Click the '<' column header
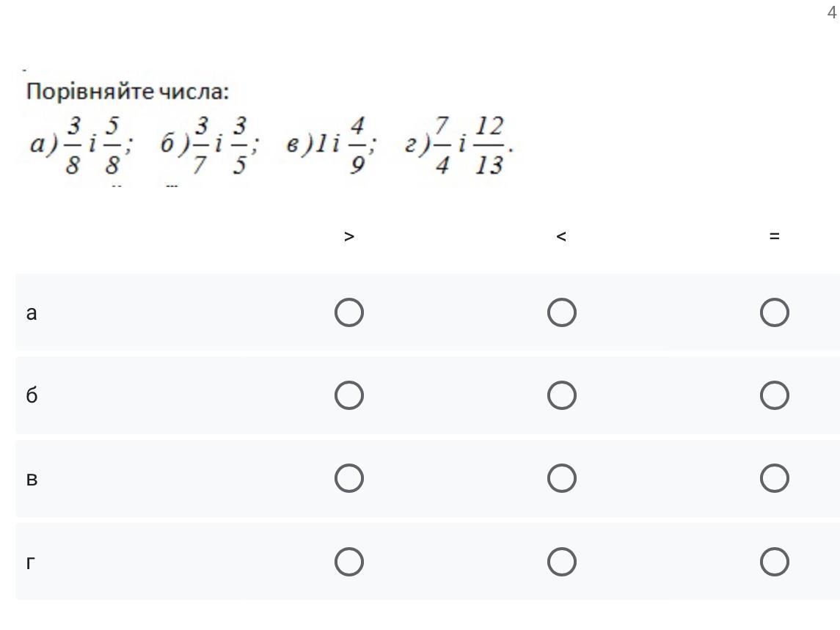 coord(561,236)
